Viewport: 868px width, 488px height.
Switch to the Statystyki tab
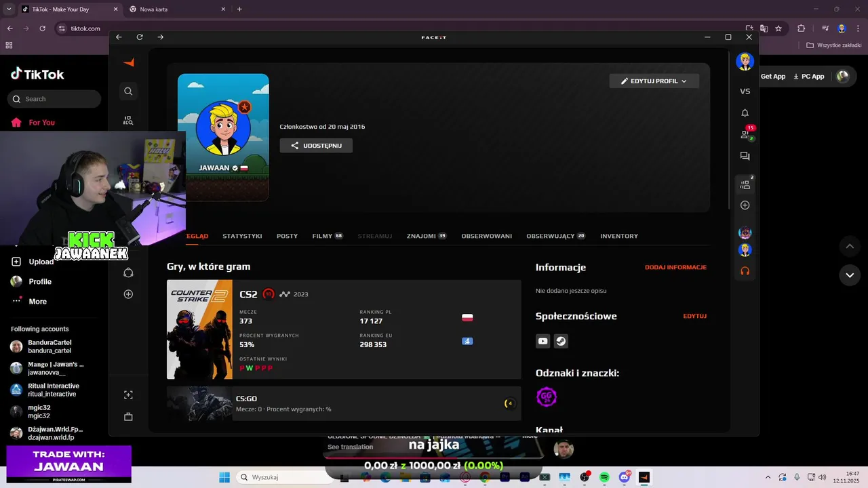coord(242,236)
